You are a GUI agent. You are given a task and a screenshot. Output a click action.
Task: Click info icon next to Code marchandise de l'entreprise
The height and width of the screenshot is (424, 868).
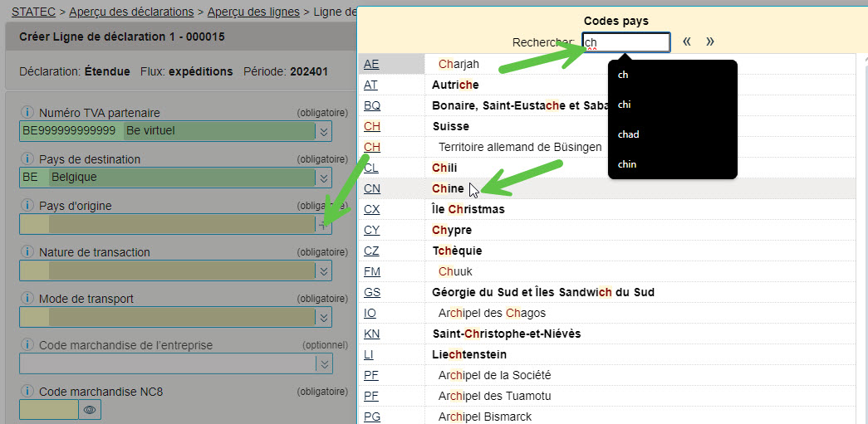click(x=27, y=345)
